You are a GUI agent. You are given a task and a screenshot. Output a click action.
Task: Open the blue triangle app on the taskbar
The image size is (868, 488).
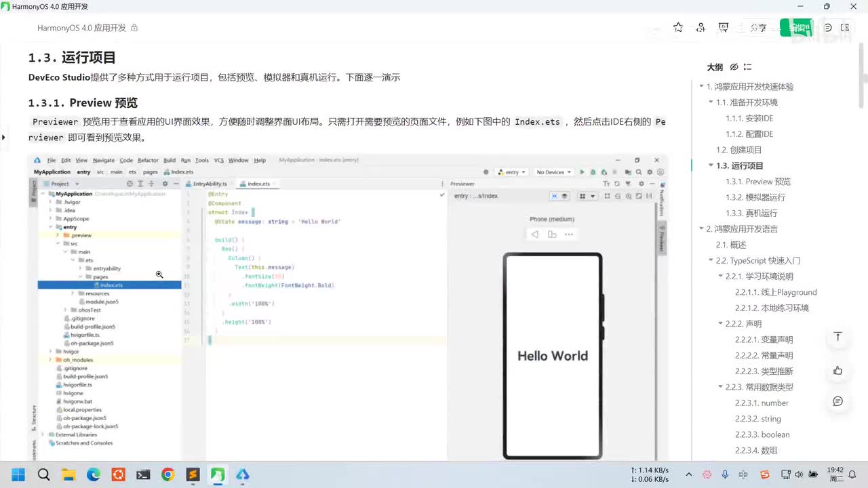coord(243,474)
